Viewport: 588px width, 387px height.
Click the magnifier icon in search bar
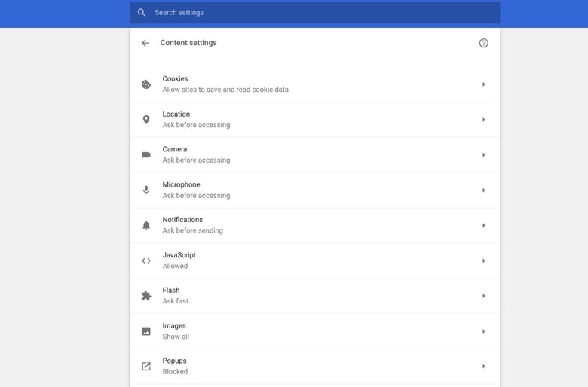[x=142, y=13]
